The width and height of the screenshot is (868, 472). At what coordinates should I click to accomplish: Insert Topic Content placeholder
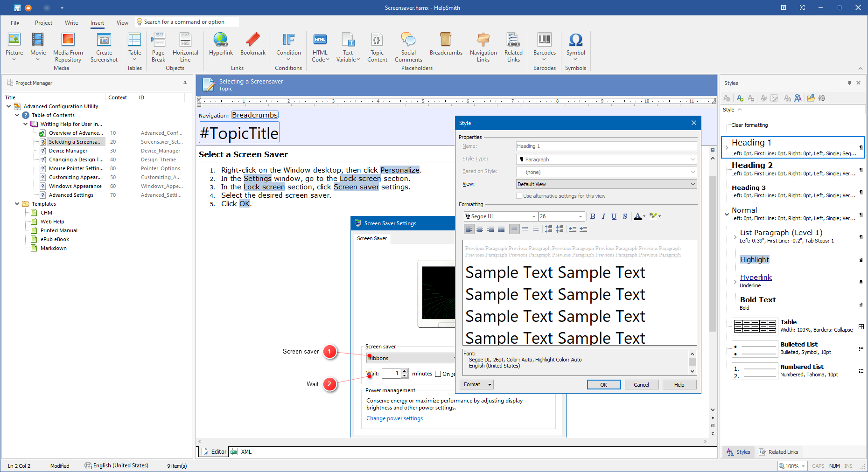[x=377, y=47]
